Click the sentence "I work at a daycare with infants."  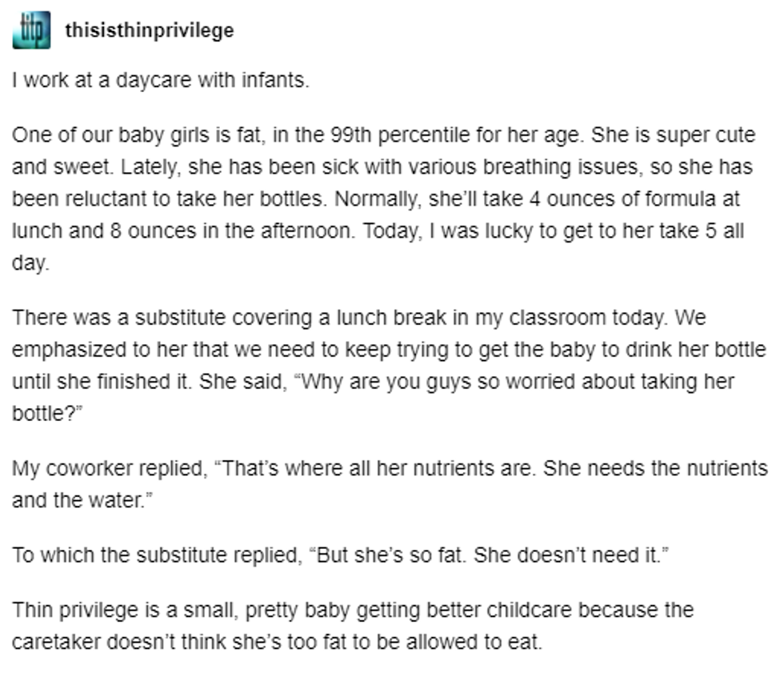pyautogui.click(x=160, y=81)
